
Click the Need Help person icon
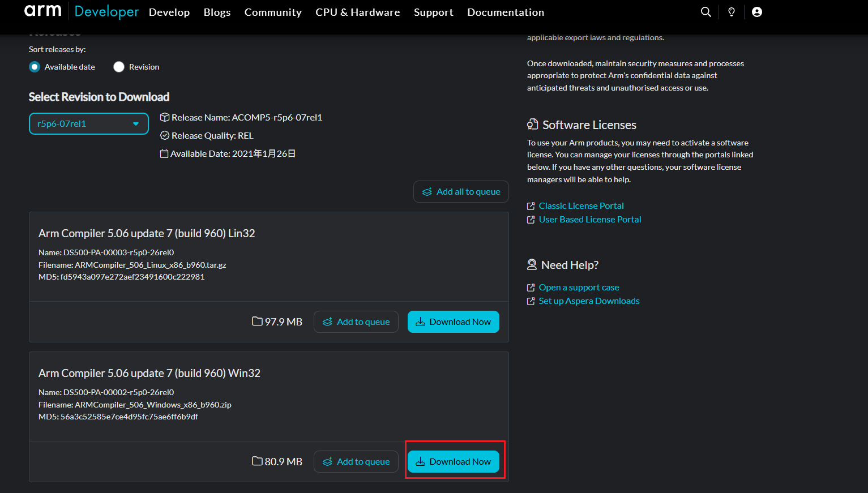(x=532, y=264)
